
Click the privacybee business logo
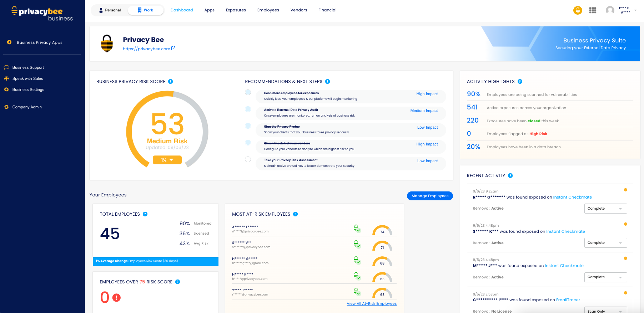(x=42, y=14)
